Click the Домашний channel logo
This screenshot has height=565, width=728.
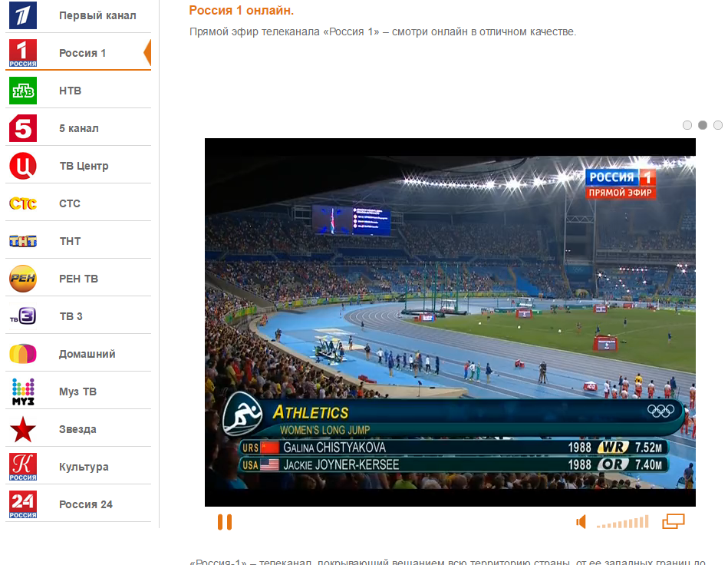click(x=23, y=354)
